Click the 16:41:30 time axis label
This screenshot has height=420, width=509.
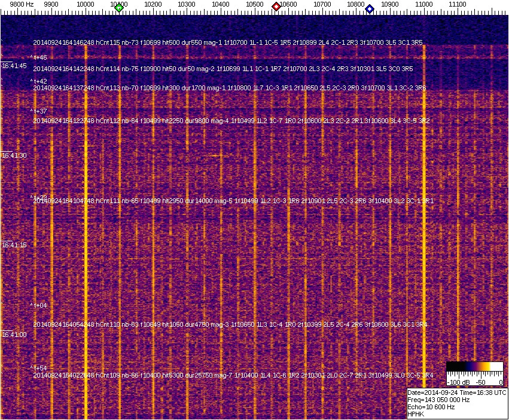tap(14, 155)
